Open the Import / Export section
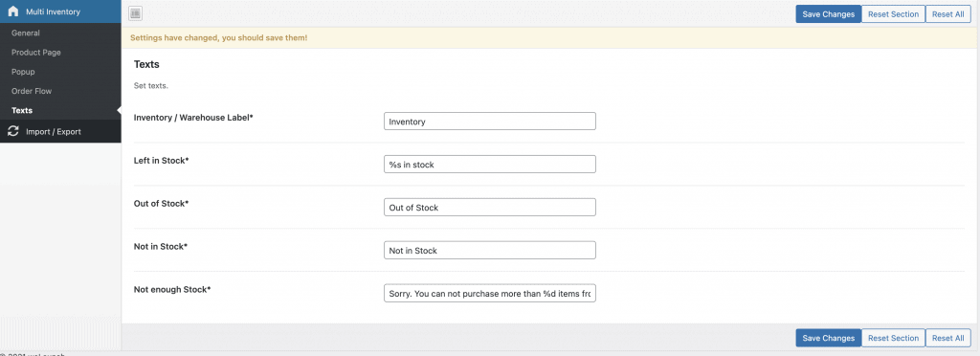This screenshot has height=356, width=980. pos(54,132)
